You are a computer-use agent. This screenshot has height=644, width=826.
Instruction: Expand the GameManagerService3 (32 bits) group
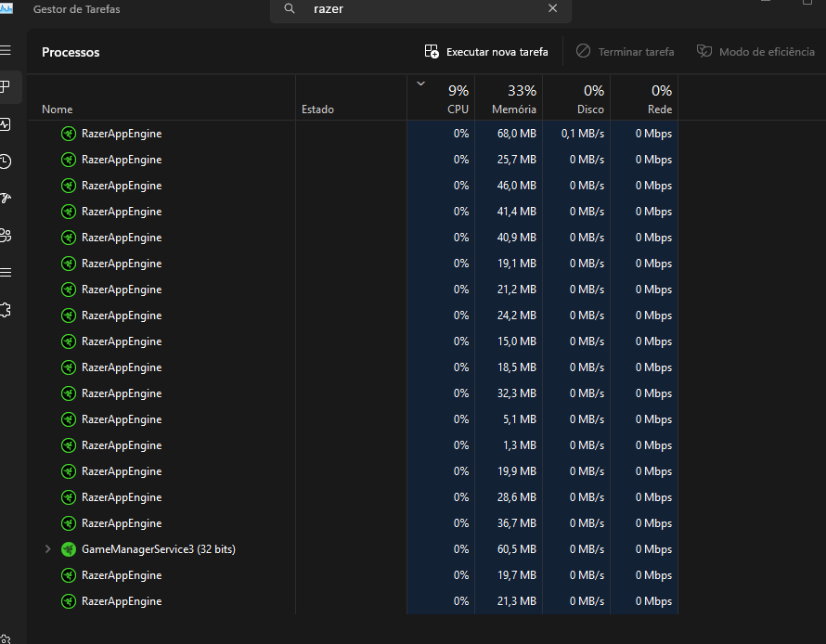(48, 548)
